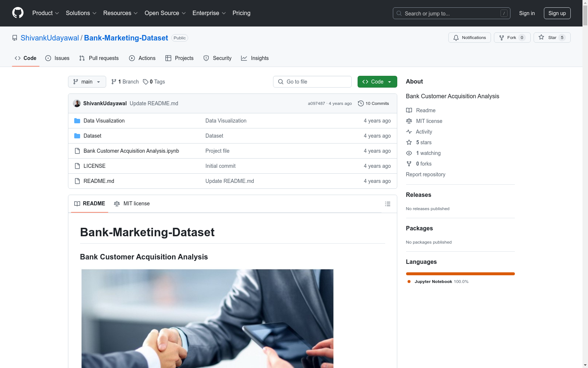Viewport: 588px width, 368px height.
Task: Select the MIT license tab in file viewer
Action: tap(132, 204)
